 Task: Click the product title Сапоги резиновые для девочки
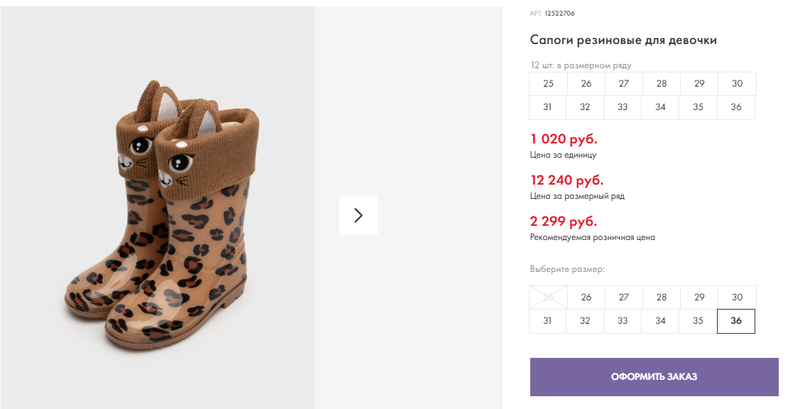coord(623,40)
